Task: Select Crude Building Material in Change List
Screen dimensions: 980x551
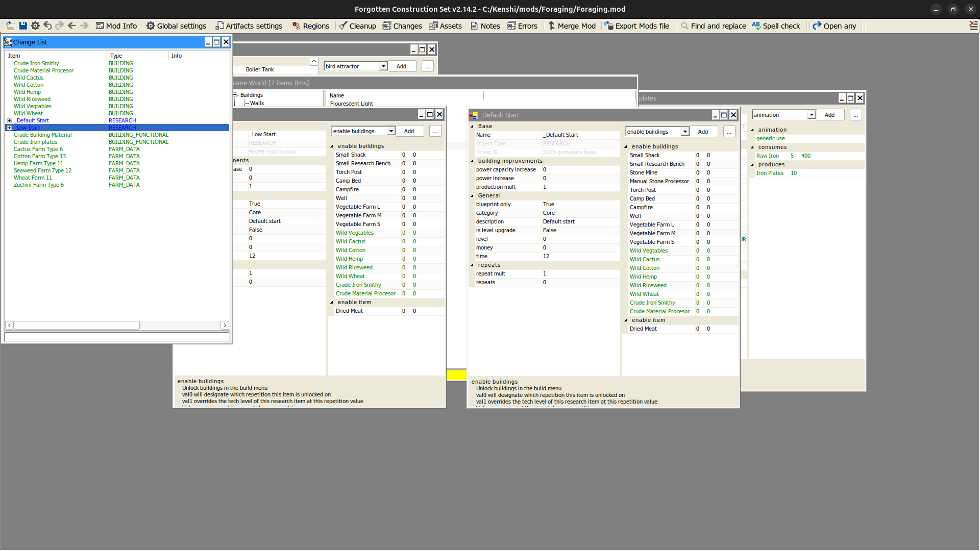Action: (x=43, y=135)
